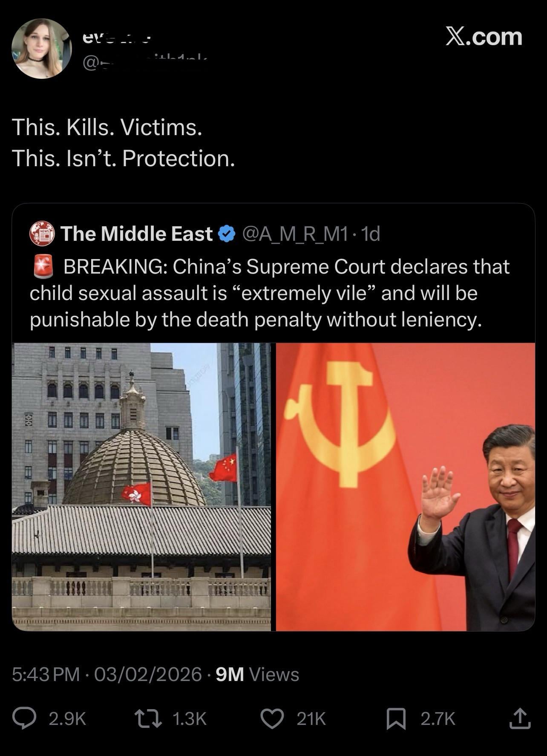Image resolution: width=547 pixels, height=756 pixels.
Task: Tap the 21K likes count
Action: coord(311,719)
